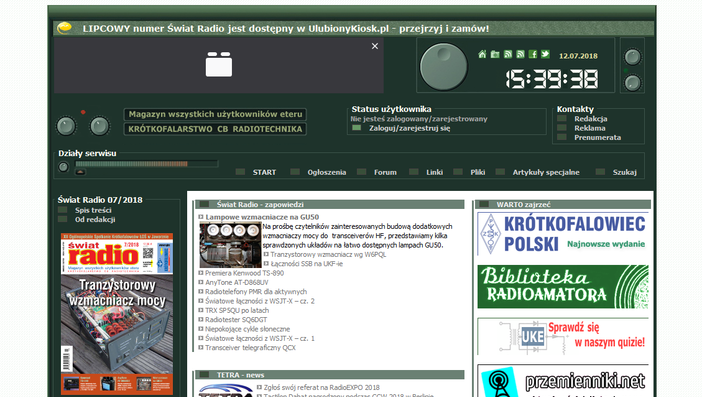Screen dimensions: 702x397
Task: Open the Artykuły specjalne menu item
Action: point(546,172)
